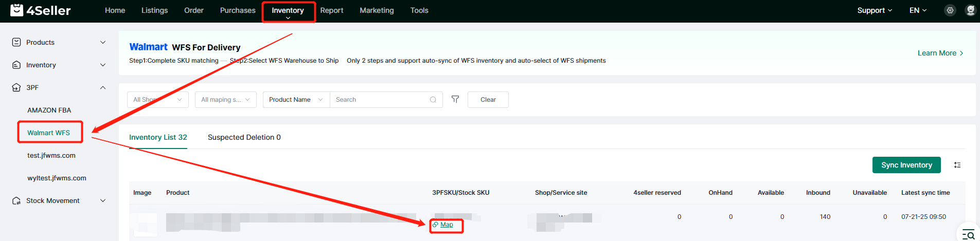The image size is (980, 241).
Task: Click the first row product thumbnail
Action: pos(145,224)
